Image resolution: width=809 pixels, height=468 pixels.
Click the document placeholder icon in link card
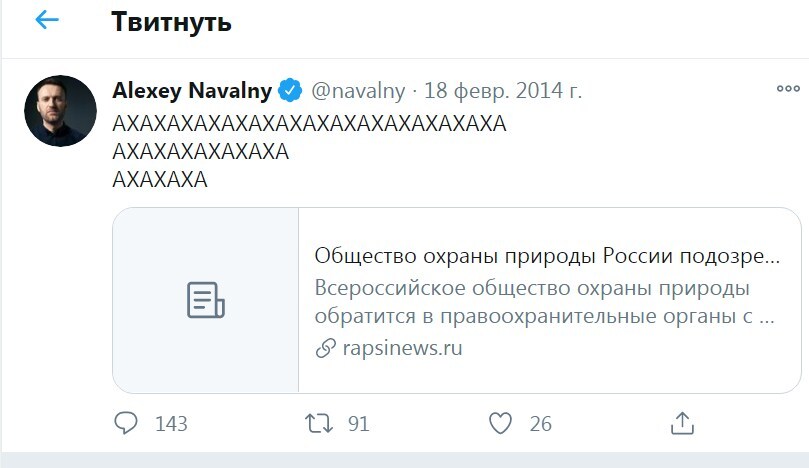(206, 300)
